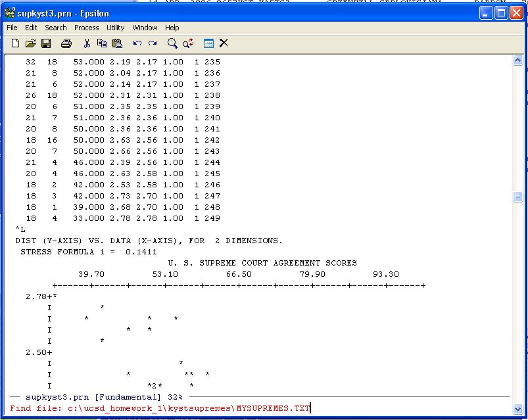The height and width of the screenshot is (420, 528).
Task: Open the Utility menu
Action: point(115,28)
